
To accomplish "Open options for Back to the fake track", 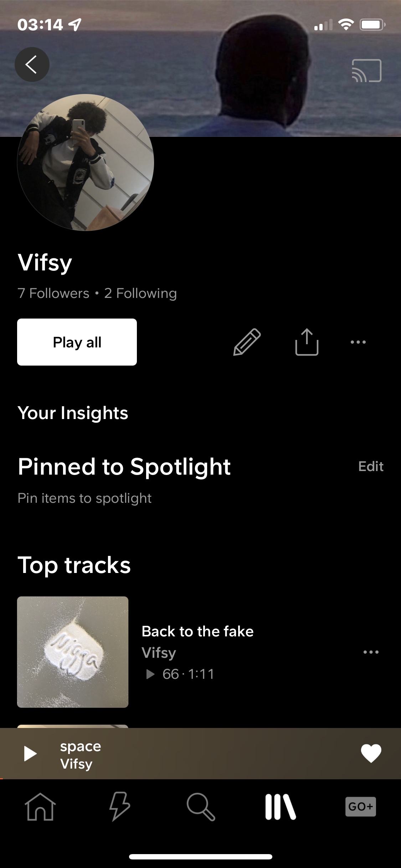I will pos(371,652).
